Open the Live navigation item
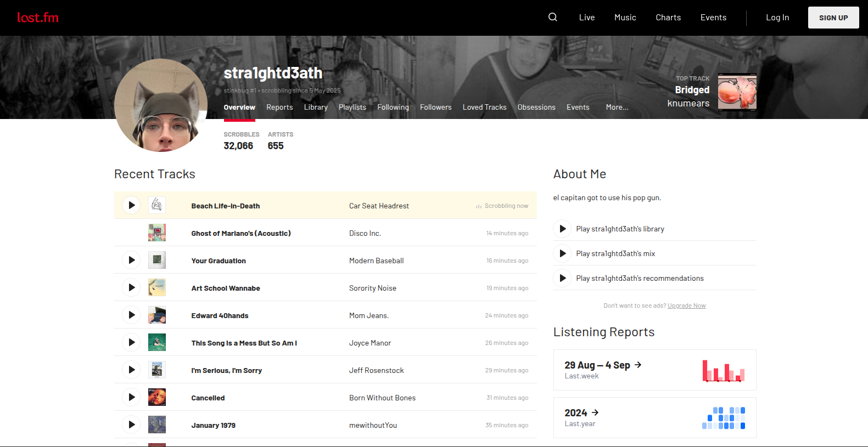This screenshot has height=447, width=868. 587,18
